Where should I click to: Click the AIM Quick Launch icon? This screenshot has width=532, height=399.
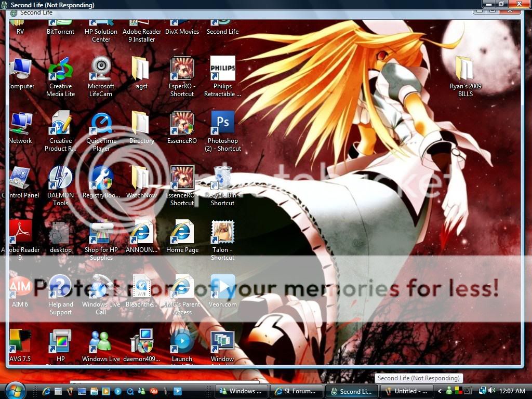154,391
